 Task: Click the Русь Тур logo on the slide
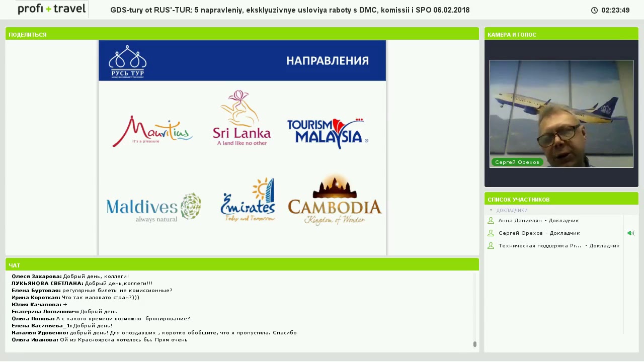(127, 61)
